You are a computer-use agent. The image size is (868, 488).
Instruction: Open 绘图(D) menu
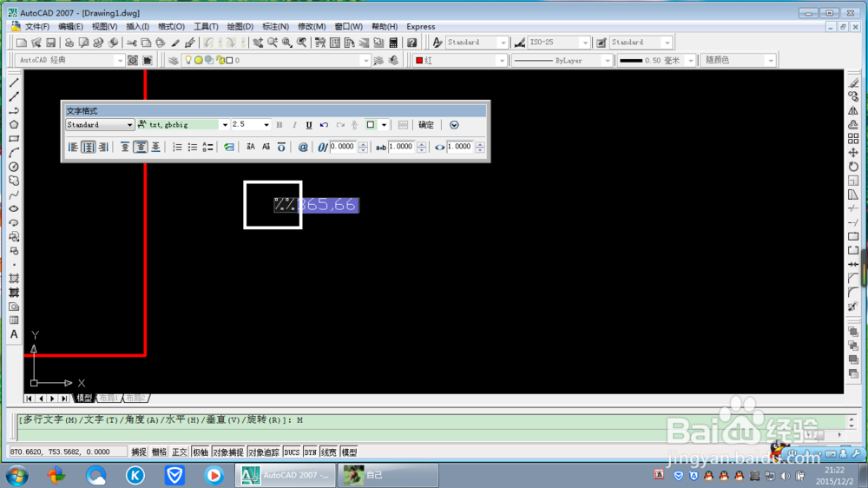tap(240, 27)
